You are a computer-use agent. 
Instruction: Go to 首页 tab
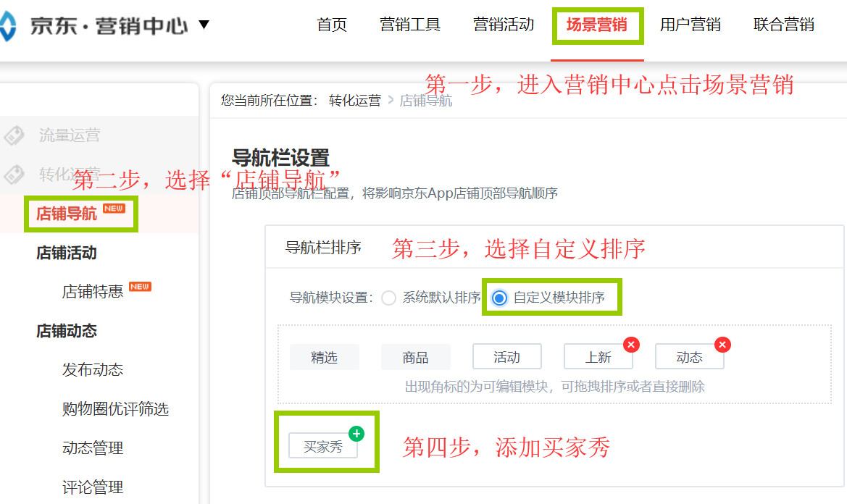click(x=332, y=25)
